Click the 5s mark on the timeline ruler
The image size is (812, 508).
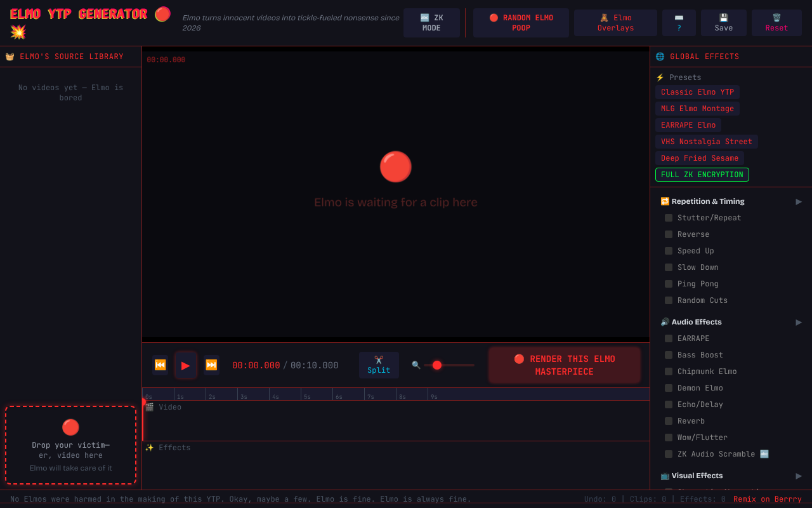(307, 397)
